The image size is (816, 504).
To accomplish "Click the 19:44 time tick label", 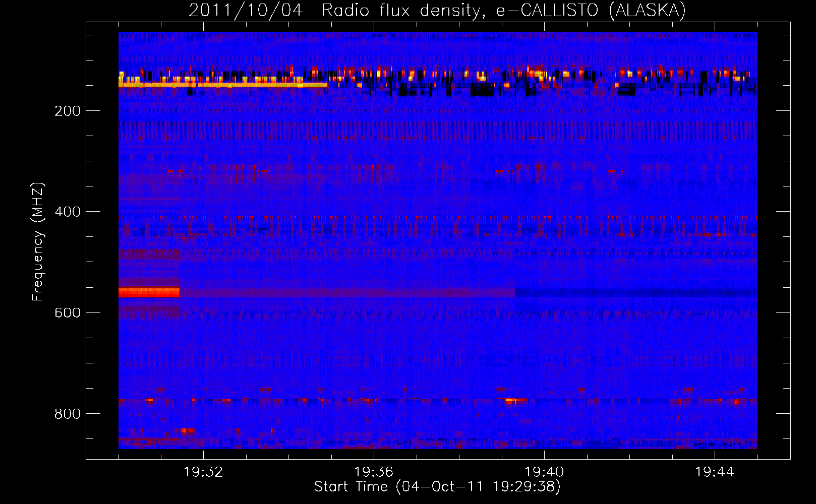I will (715, 472).
